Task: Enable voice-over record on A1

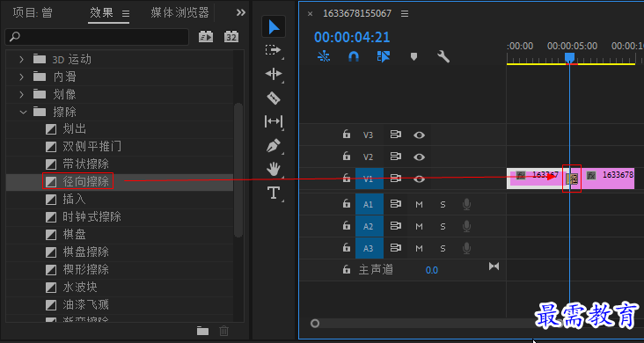Action: coord(466,204)
